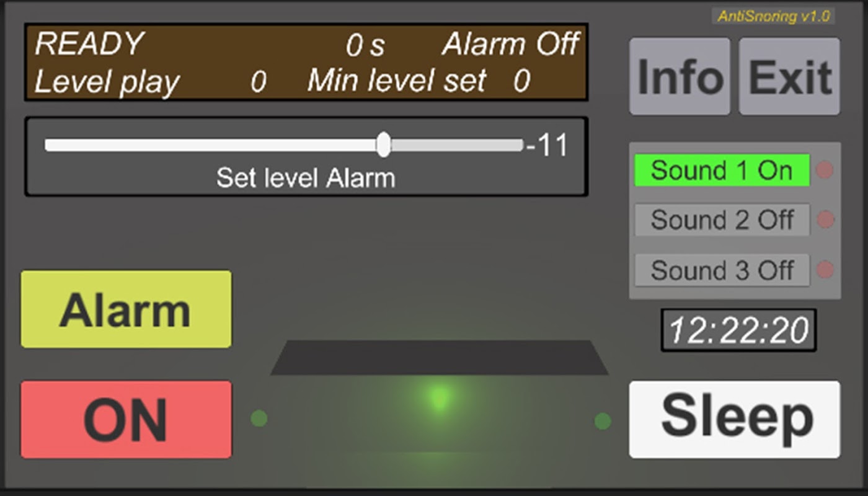The height and width of the screenshot is (496, 868).
Task: Open the Info screen
Action: point(680,77)
